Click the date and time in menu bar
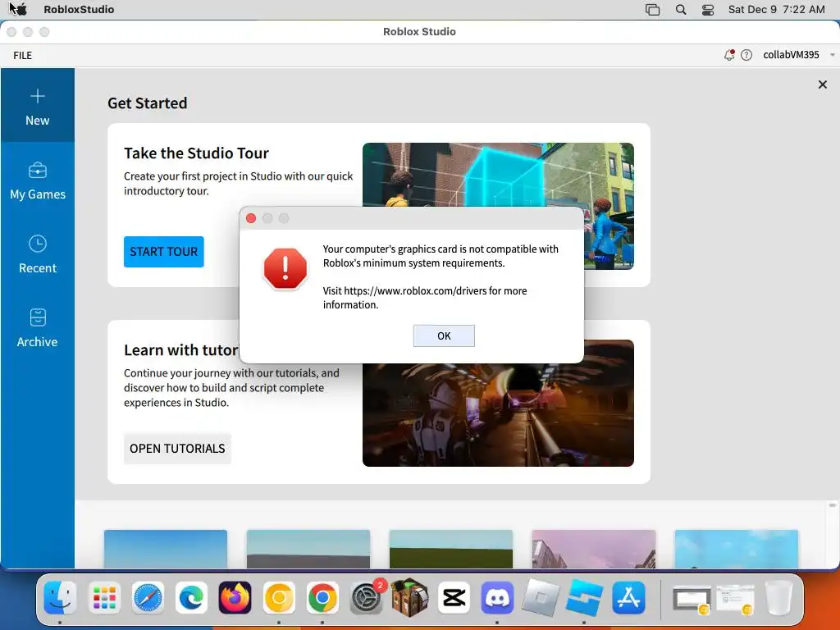The height and width of the screenshot is (630, 840). click(x=776, y=9)
